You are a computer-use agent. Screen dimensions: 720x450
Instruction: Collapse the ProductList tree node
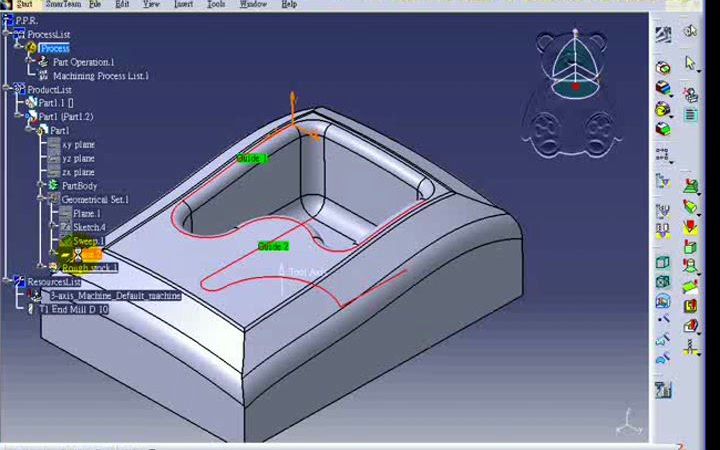click(6, 88)
